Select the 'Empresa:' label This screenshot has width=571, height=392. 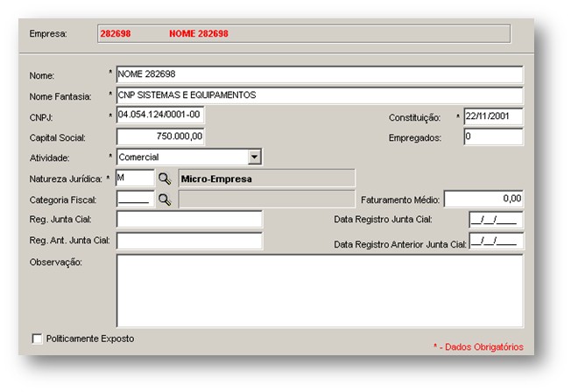(x=48, y=34)
